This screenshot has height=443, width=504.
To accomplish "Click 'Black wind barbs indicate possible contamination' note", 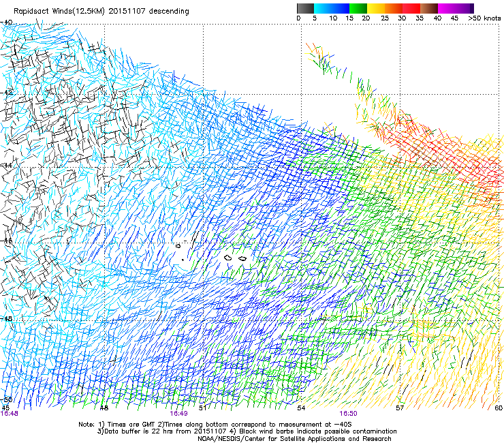I will click(318, 431).
